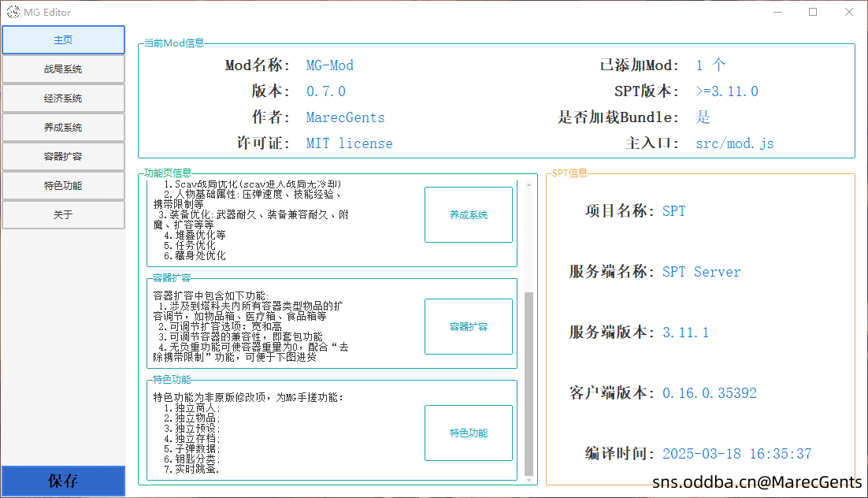The width and height of the screenshot is (868, 498).
Task: Maximize the MG Editor window
Action: click(x=813, y=12)
